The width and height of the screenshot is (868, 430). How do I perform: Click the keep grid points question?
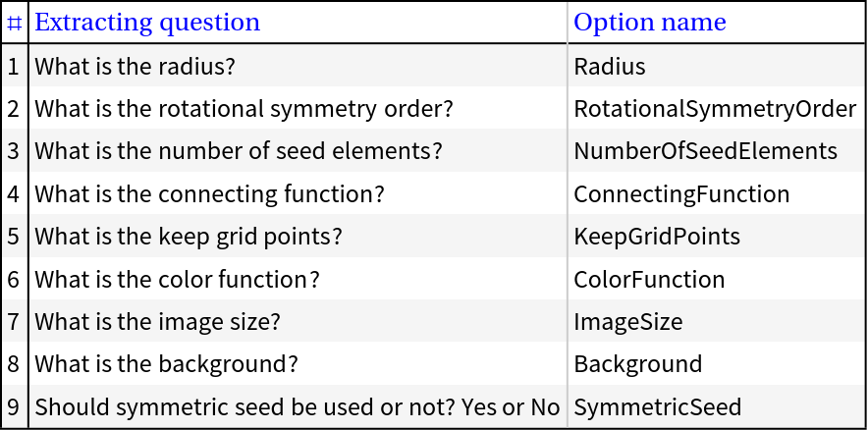(x=189, y=237)
